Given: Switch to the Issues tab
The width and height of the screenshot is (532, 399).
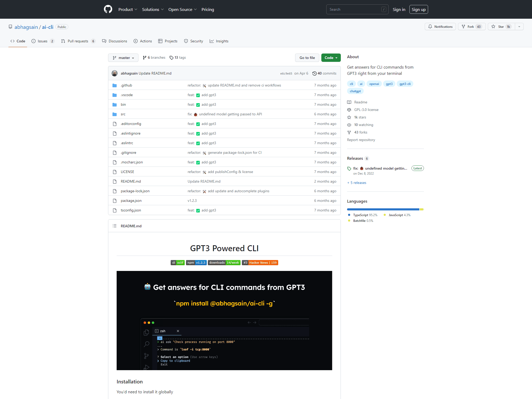Looking at the screenshot, I should 43,41.
